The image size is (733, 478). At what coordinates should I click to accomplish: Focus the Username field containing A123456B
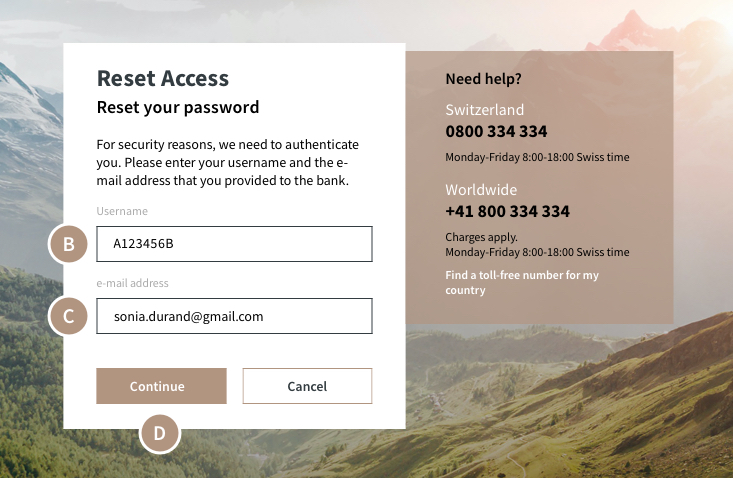point(234,244)
